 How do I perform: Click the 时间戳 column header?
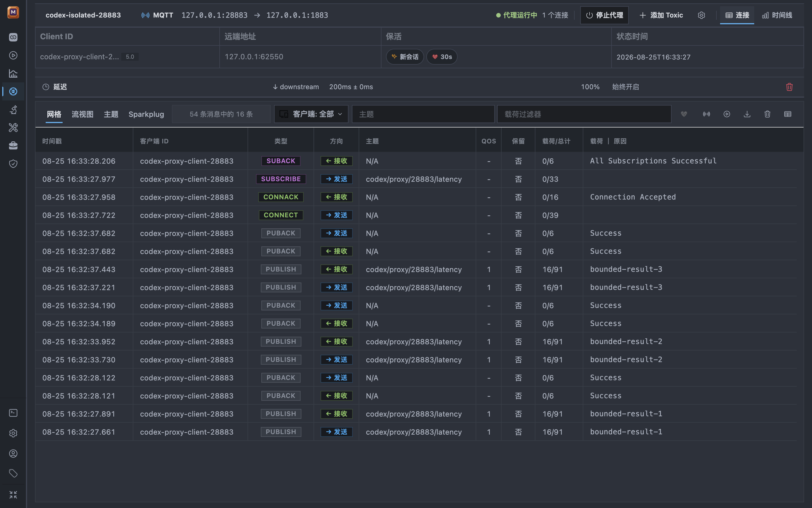(52, 141)
